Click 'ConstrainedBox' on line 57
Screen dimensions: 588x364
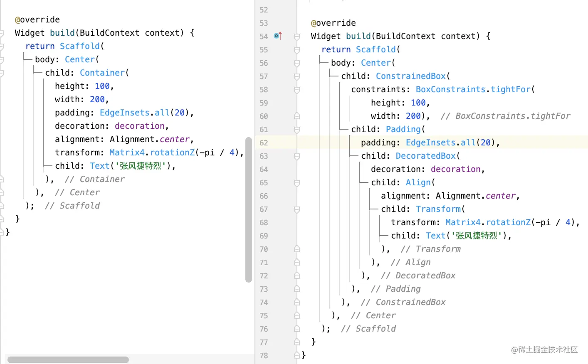coord(411,76)
